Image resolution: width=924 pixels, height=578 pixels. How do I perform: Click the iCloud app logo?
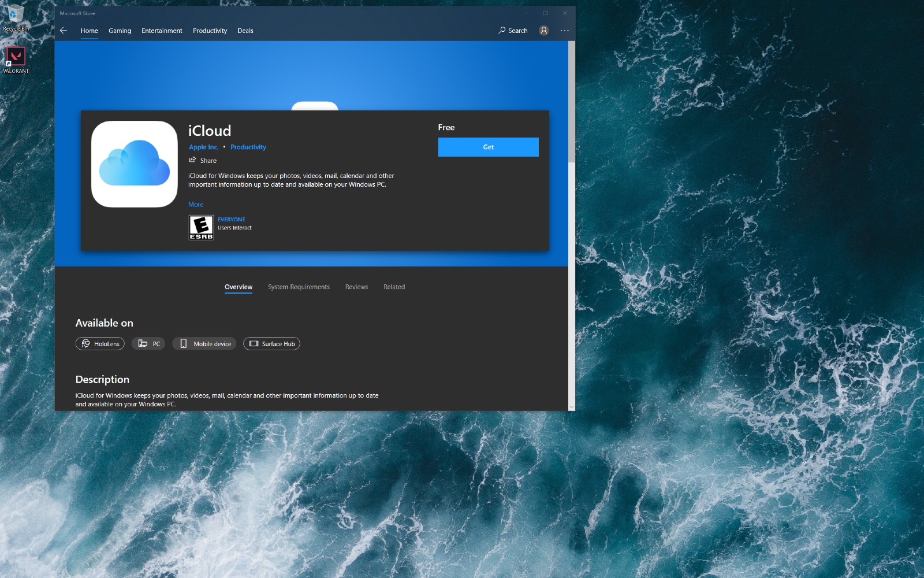point(135,164)
